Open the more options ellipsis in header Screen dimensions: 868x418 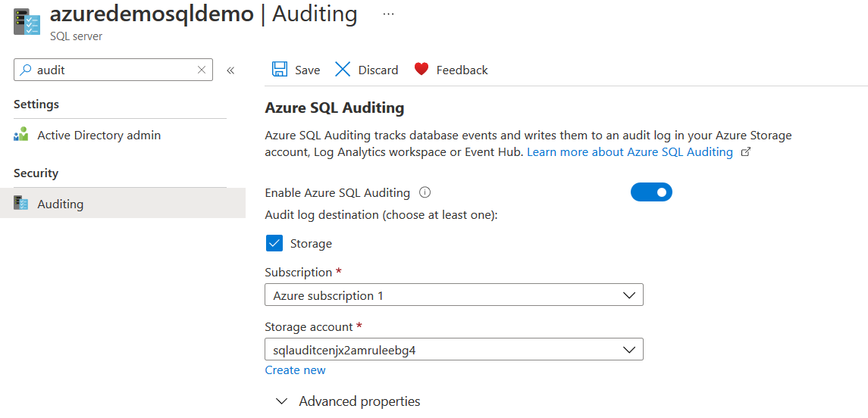click(x=388, y=14)
